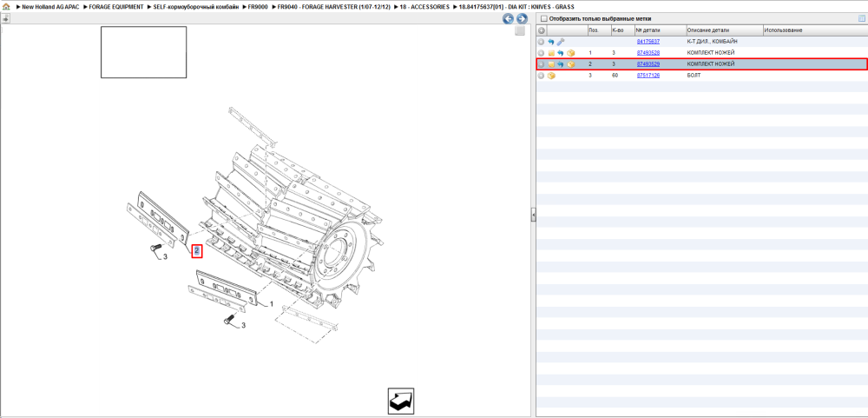Open the SELF-кормоуборочный комбайн breadcrumb
Image resolution: width=868 pixels, height=418 pixels.
[196, 7]
